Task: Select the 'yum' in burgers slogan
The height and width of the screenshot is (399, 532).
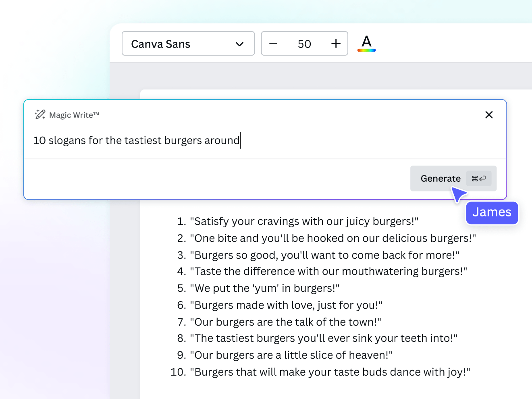Action: coord(264,288)
